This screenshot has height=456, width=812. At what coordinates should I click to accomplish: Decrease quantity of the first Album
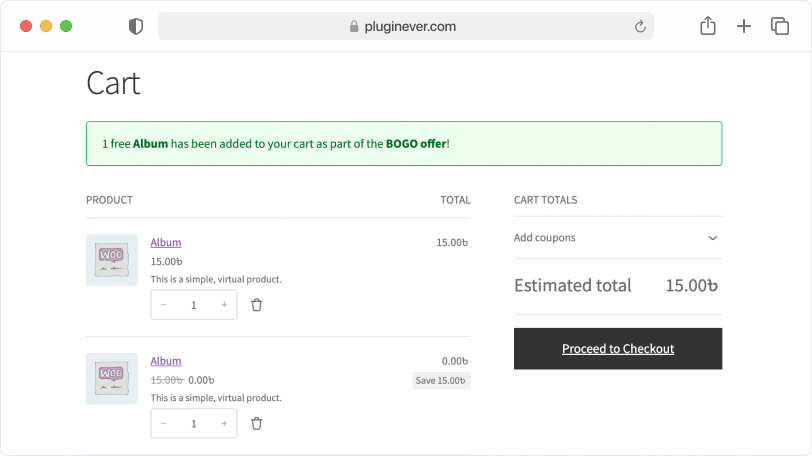pyautogui.click(x=164, y=305)
